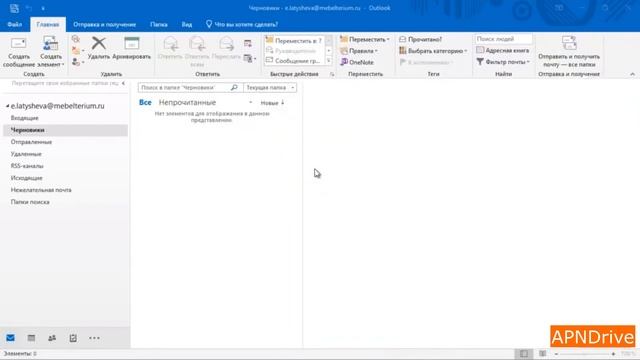Click the Поиск людей field

(x=503, y=39)
